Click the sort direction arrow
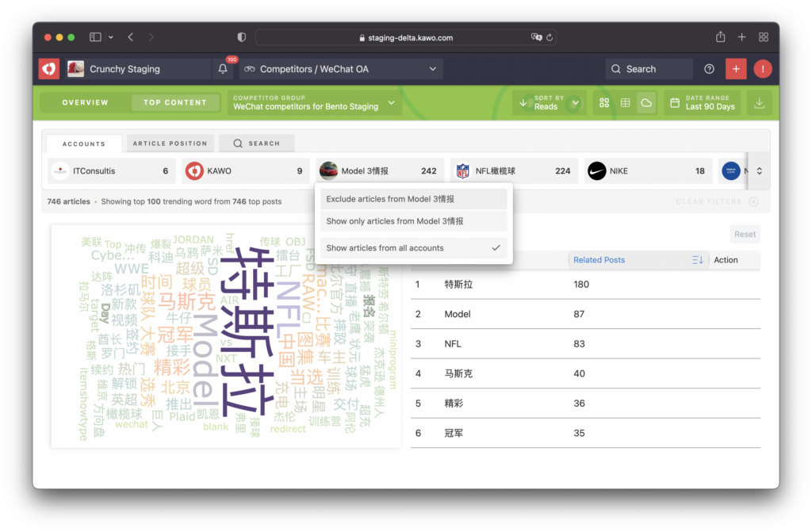This screenshot has width=812, height=532. [523, 103]
